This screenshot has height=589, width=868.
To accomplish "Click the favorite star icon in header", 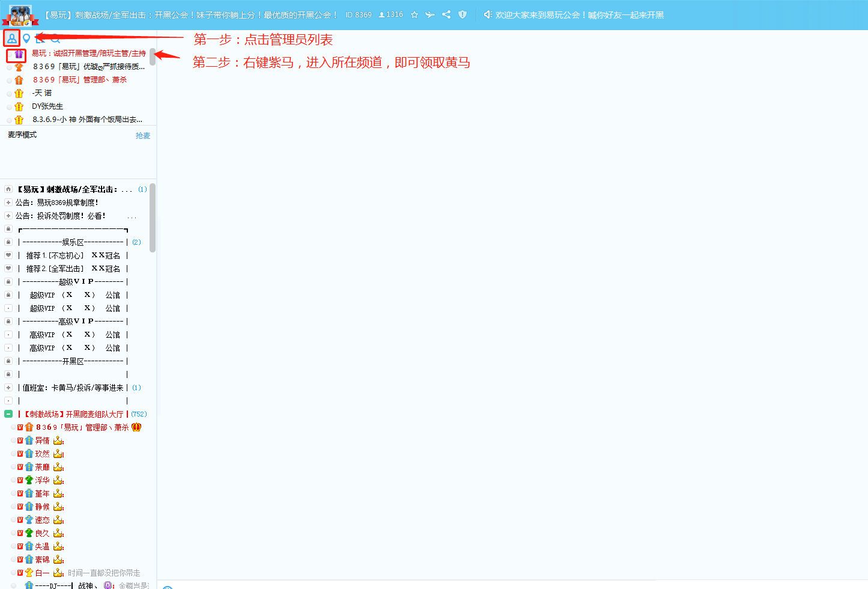I will click(x=414, y=15).
